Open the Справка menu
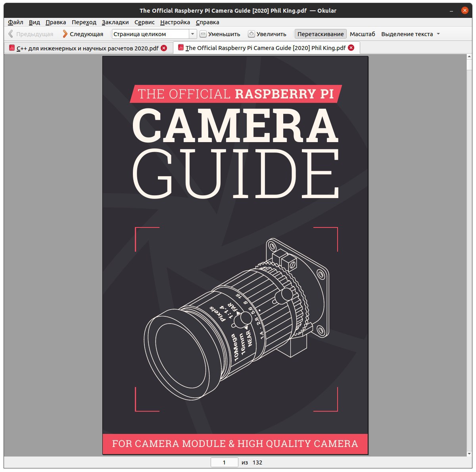This screenshot has width=476, height=472. pos(207,22)
